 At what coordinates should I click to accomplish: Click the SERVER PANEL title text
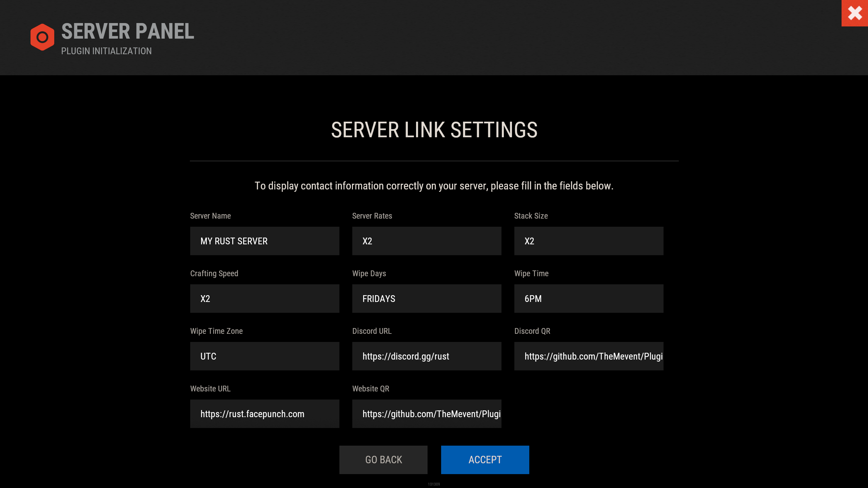[127, 32]
